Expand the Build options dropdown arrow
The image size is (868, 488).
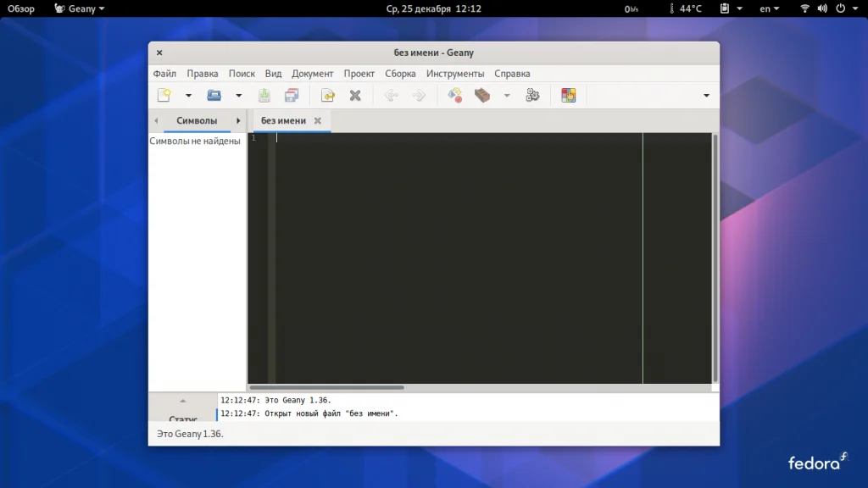click(x=507, y=96)
